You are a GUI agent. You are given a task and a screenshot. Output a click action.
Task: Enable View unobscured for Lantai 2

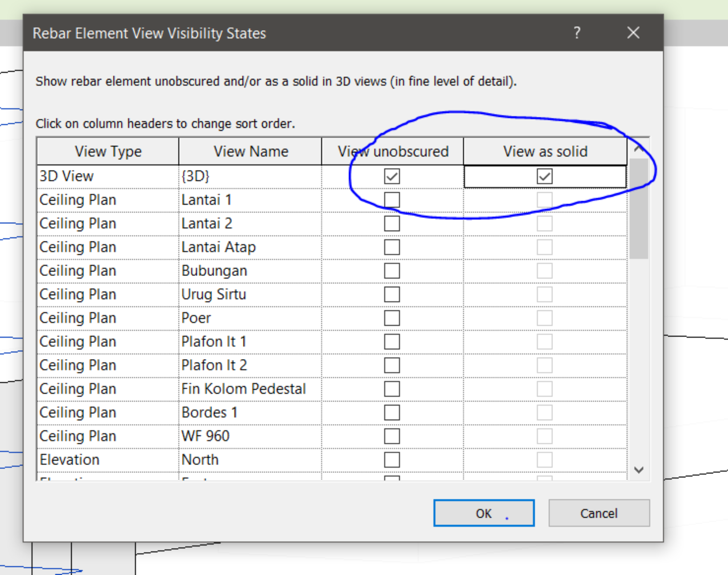391,224
